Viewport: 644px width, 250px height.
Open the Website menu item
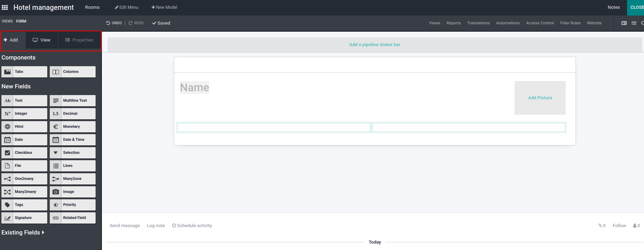[x=594, y=23]
